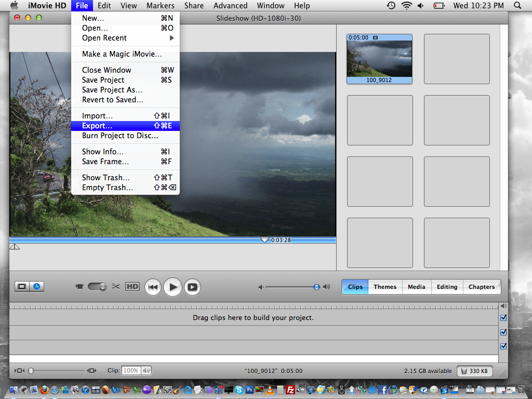Viewport: 532px width, 399px height.
Task: Click the low volume speaker icon
Action: coord(261,287)
